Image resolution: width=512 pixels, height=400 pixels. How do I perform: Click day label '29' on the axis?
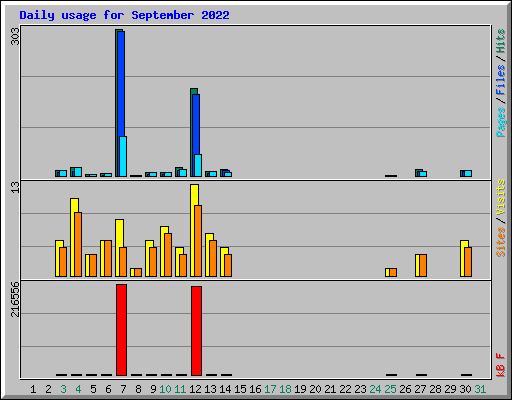[450, 389]
